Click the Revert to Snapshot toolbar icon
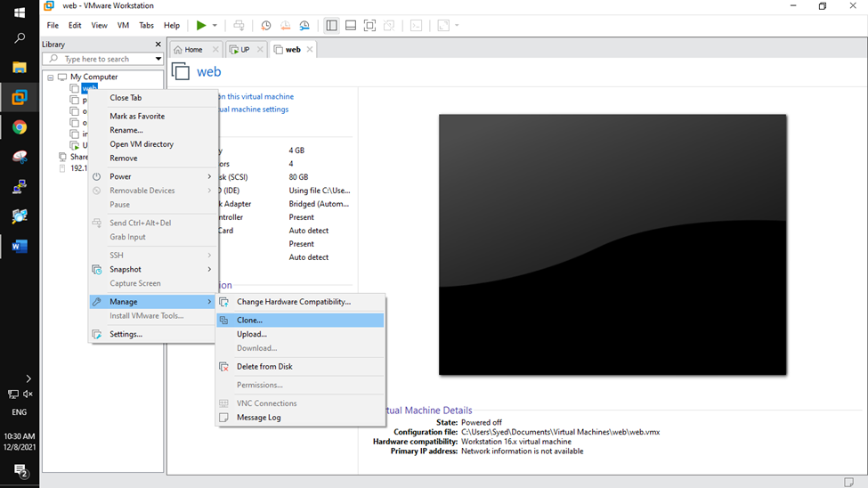This screenshot has width=868, height=488. point(285,26)
